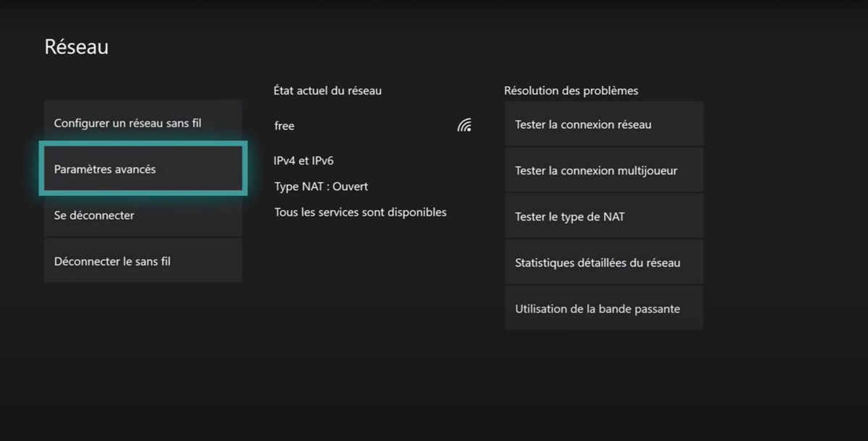This screenshot has width=868, height=441.
Task: Choose Se déconnecter option
Action: click(142, 215)
